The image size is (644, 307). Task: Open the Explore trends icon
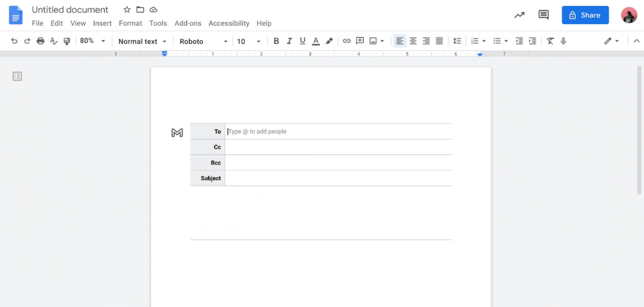[520, 15]
